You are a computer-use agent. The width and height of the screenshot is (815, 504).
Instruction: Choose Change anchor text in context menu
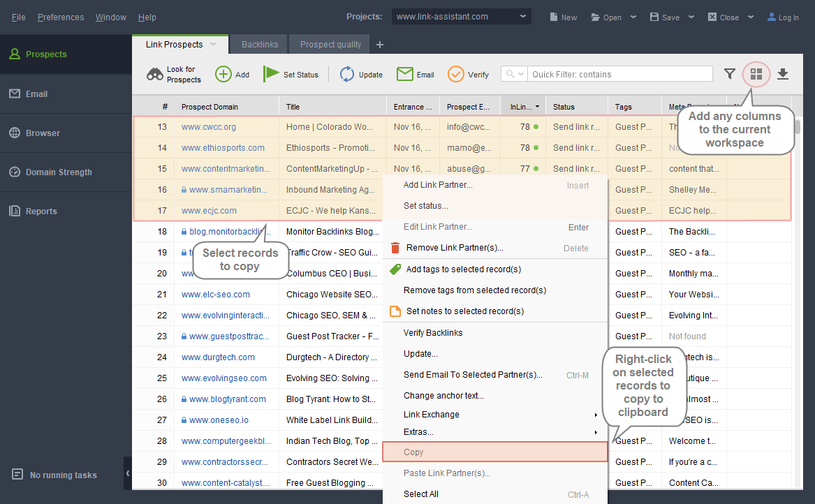tap(495, 395)
